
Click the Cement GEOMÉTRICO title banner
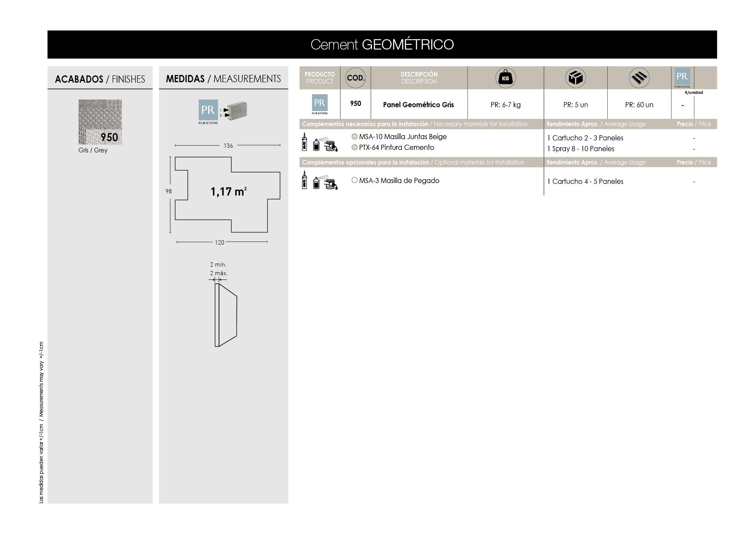[382, 44]
